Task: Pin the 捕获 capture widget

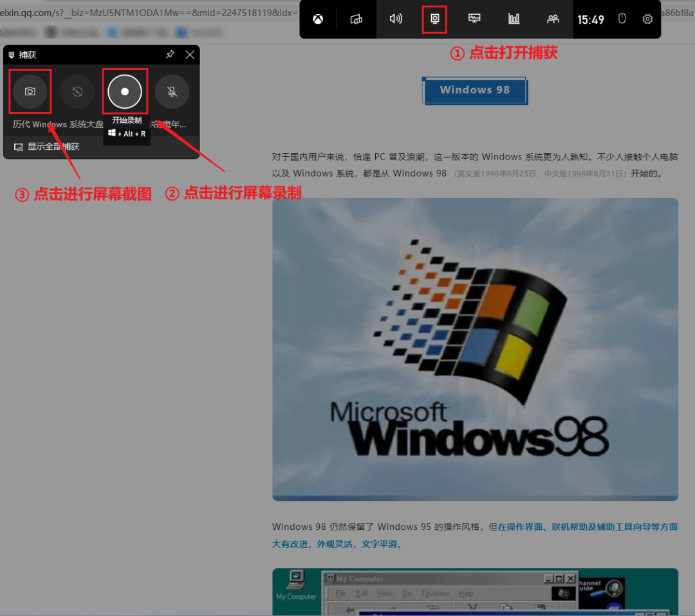Action: tap(170, 55)
